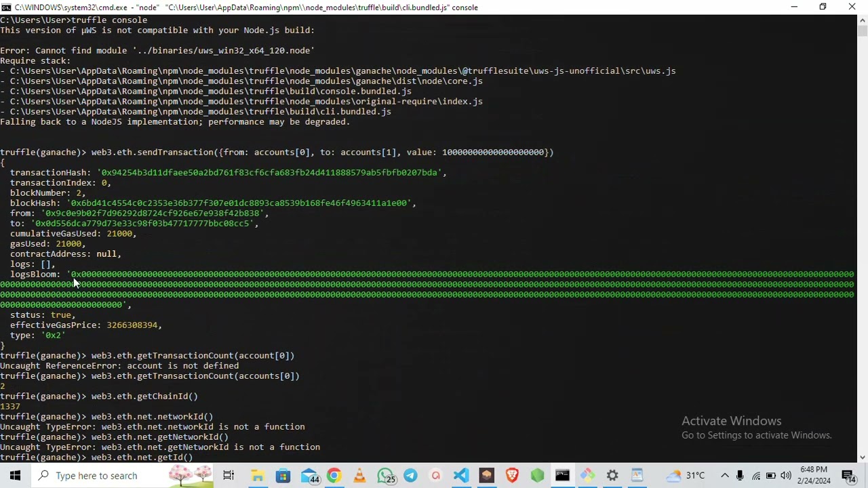Viewport: 868px width, 488px height.
Task: Open VLC media player from the taskbar
Action: pyautogui.click(x=359, y=476)
